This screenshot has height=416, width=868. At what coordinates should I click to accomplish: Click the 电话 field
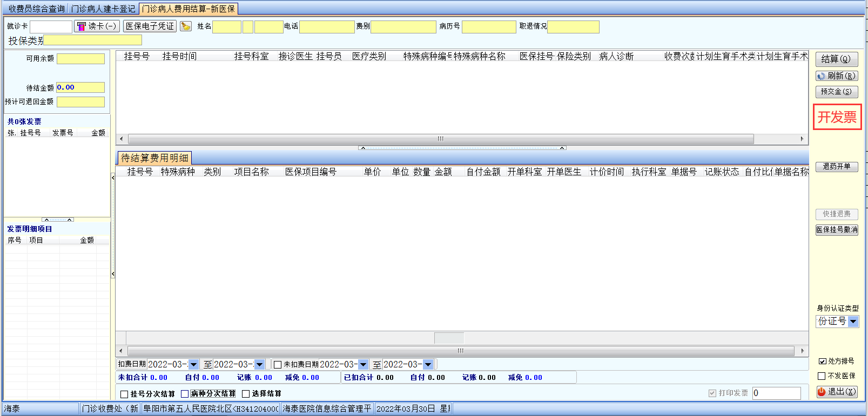coord(327,26)
